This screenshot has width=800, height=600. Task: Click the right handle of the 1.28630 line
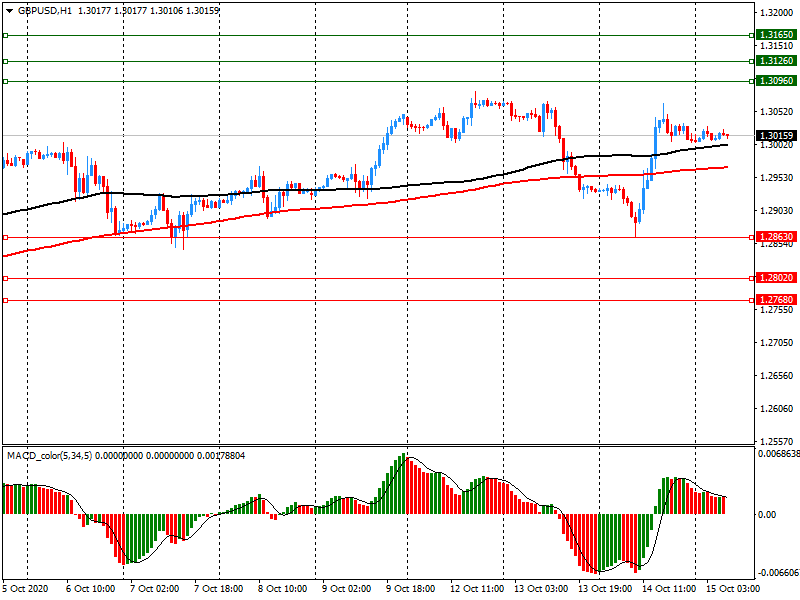pyautogui.click(x=752, y=238)
